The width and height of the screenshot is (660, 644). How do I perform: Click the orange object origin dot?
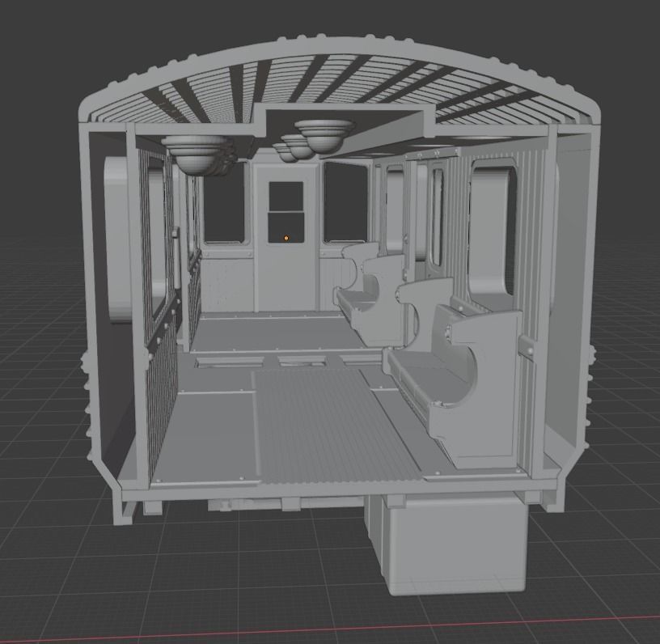[286, 238]
